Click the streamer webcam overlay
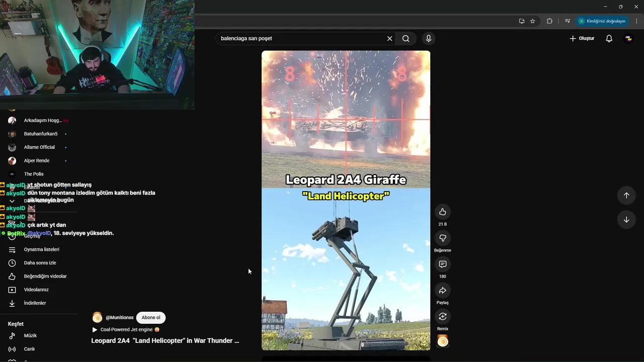Viewport: 644px width, 362px height. coord(97,55)
